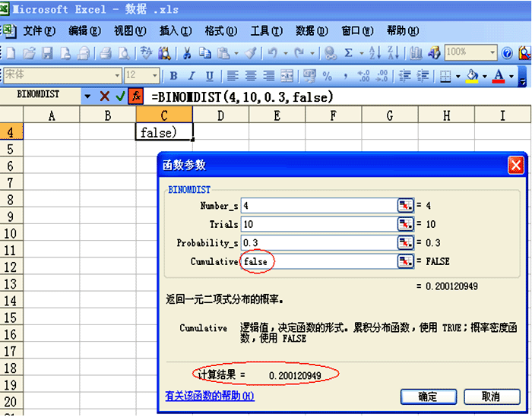Open the 数据 (Data) menu
Screen dimensions: 532x417
(x=311, y=31)
